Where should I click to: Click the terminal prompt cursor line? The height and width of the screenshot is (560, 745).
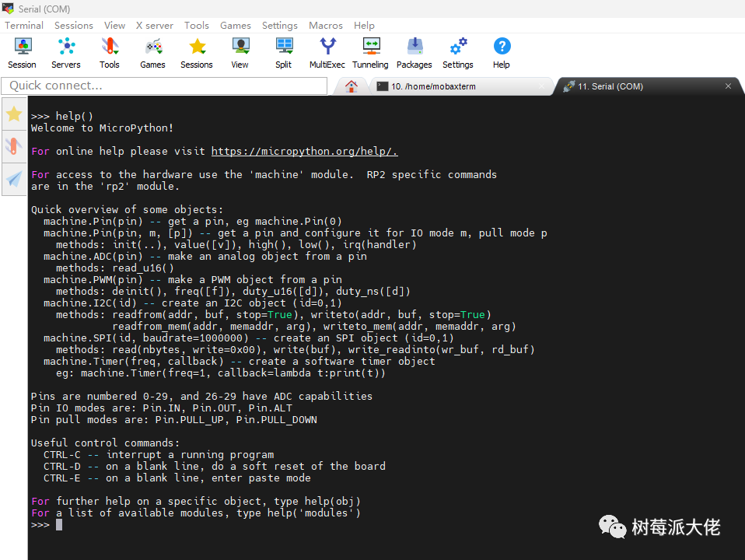47,525
